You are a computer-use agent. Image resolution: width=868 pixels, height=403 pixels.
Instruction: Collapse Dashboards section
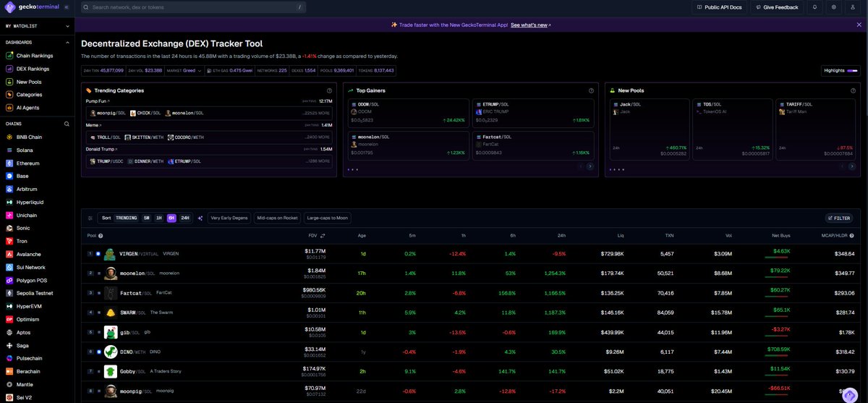point(36,42)
